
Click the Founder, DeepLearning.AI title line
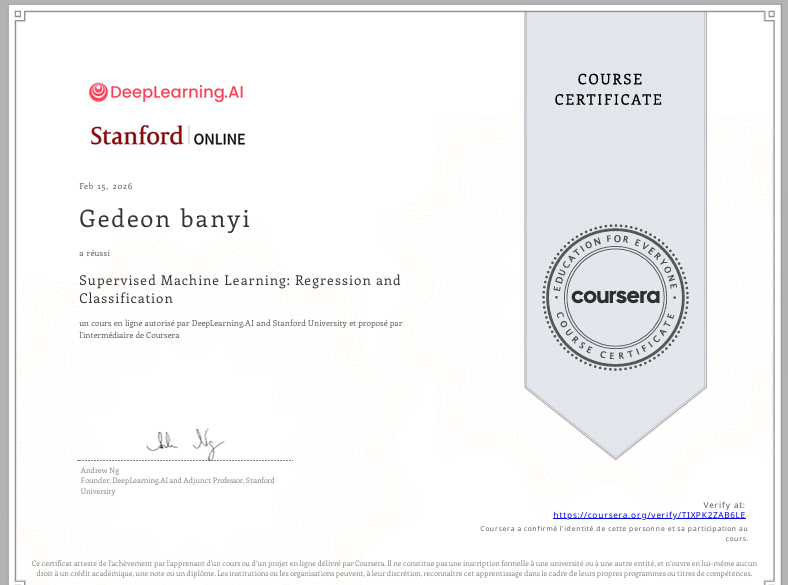coord(177,485)
